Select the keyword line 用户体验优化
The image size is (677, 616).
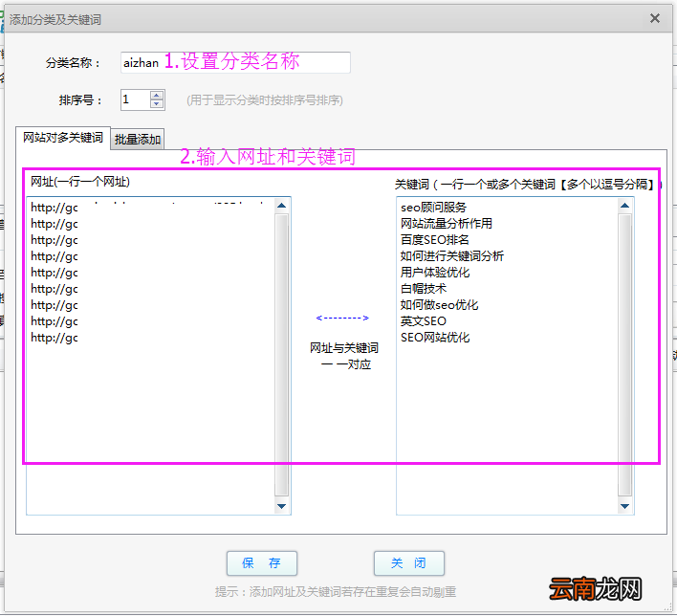click(435, 273)
